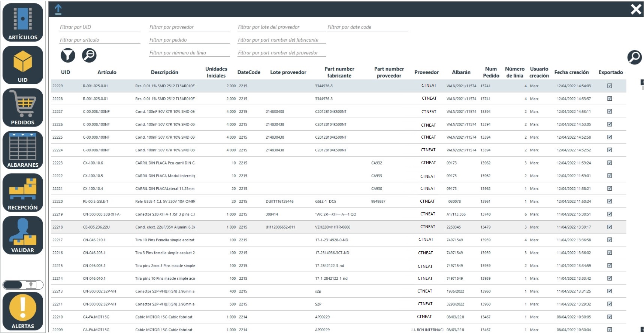This screenshot has width=644, height=333.
Task: Focus the Filtrar por proveedor field
Action: [x=189, y=27]
